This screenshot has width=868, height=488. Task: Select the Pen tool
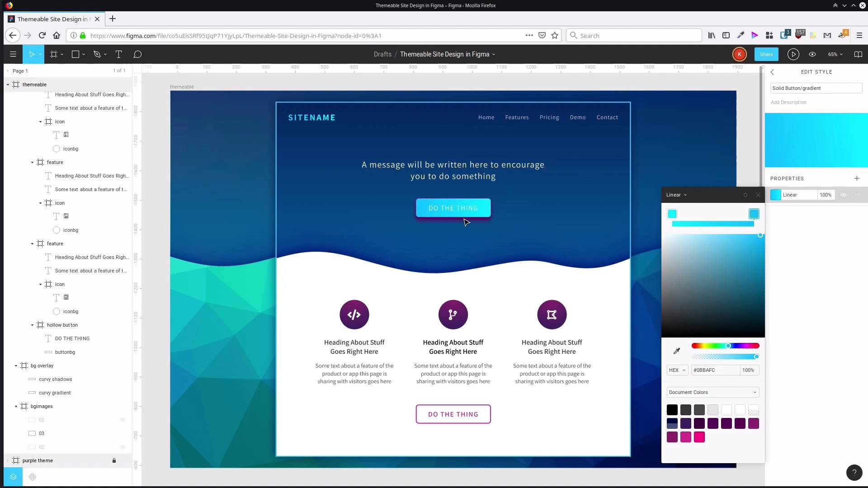[97, 54]
